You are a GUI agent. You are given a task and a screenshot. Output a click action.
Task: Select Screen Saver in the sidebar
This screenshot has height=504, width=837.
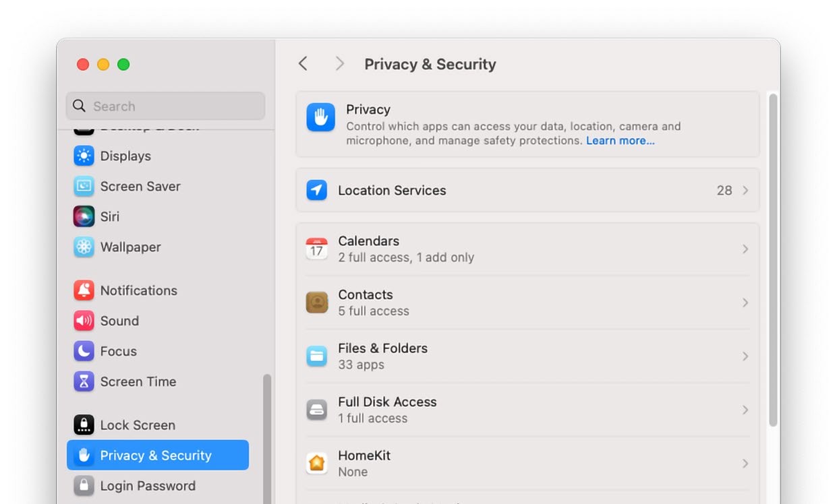point(158,186)
